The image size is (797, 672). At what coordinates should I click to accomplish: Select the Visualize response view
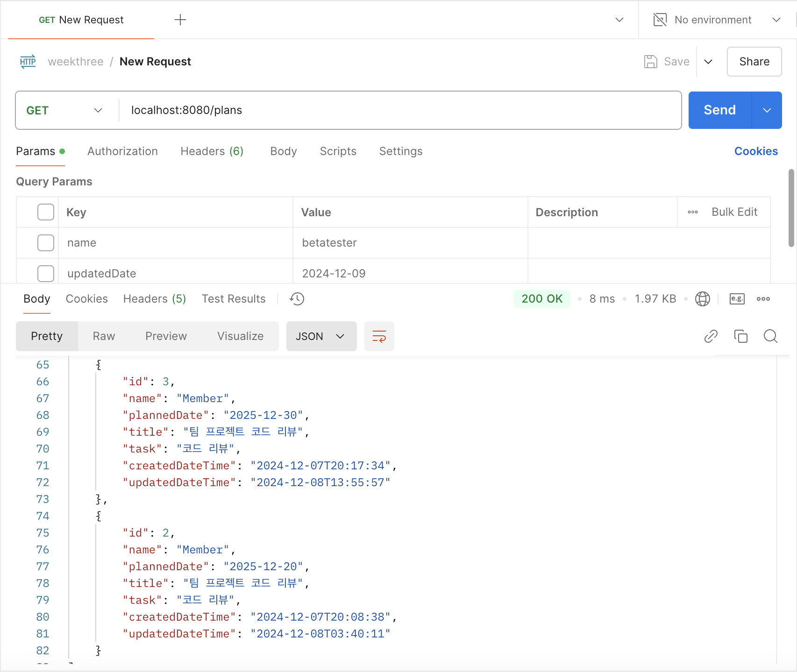coord(241,336)
